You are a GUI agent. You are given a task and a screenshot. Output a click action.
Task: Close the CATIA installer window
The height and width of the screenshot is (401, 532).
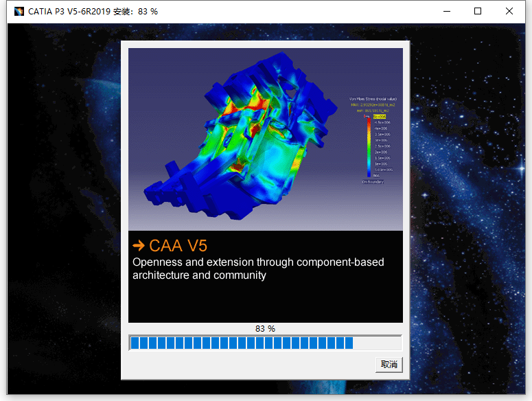coord(509,12)
